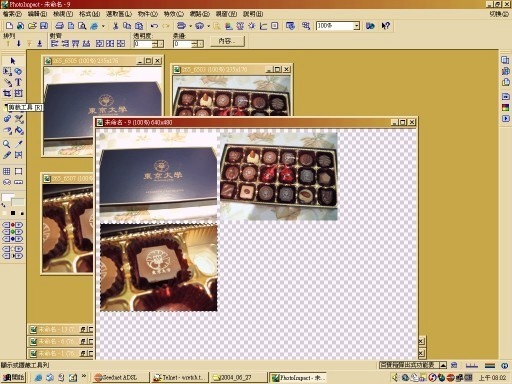Click the Internet Explorer quick launch icon
The height and width of the screenshot is (384, 512).
[38, 377]
